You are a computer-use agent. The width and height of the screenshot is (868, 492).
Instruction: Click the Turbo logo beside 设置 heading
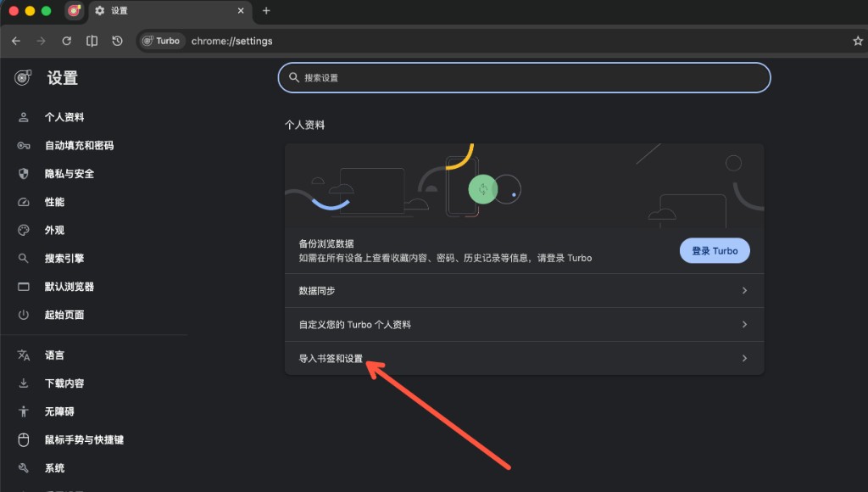23,77
